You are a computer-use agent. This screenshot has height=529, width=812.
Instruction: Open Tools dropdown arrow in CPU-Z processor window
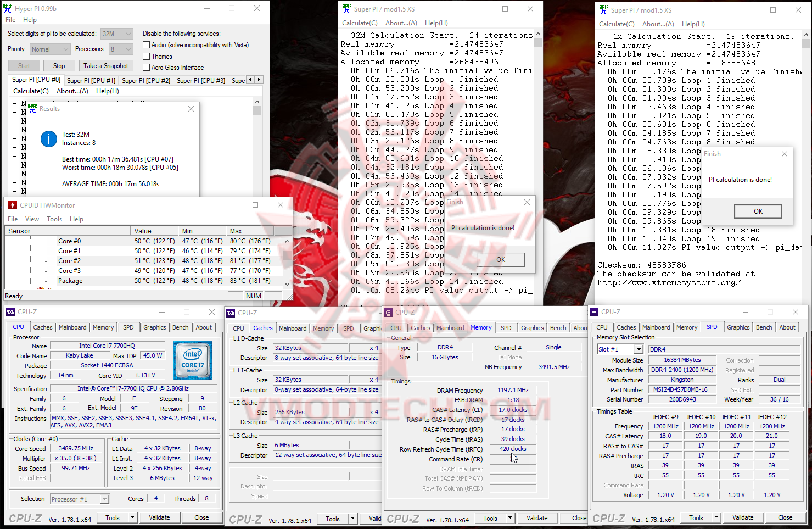(132, 517)
